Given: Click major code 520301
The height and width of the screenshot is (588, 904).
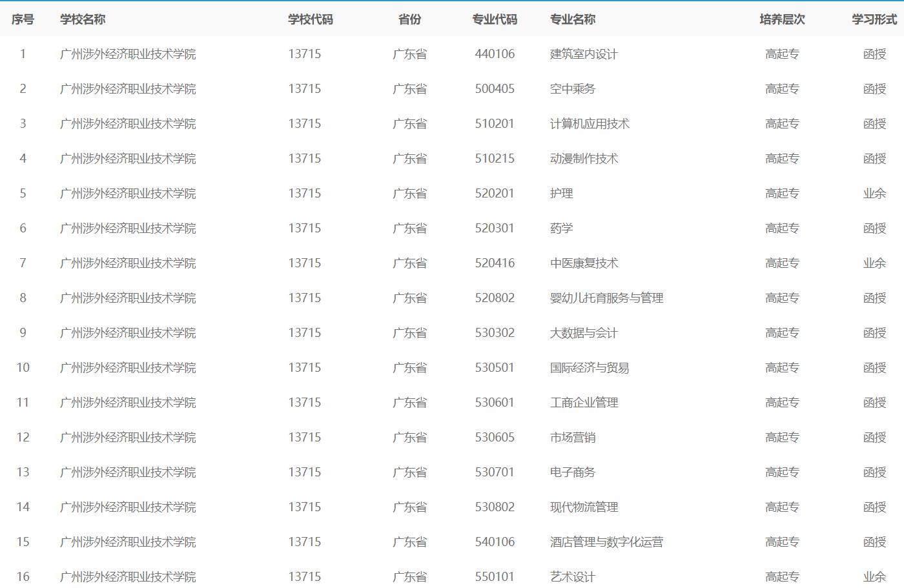Looking at the screenshot, I should point(495,228).
